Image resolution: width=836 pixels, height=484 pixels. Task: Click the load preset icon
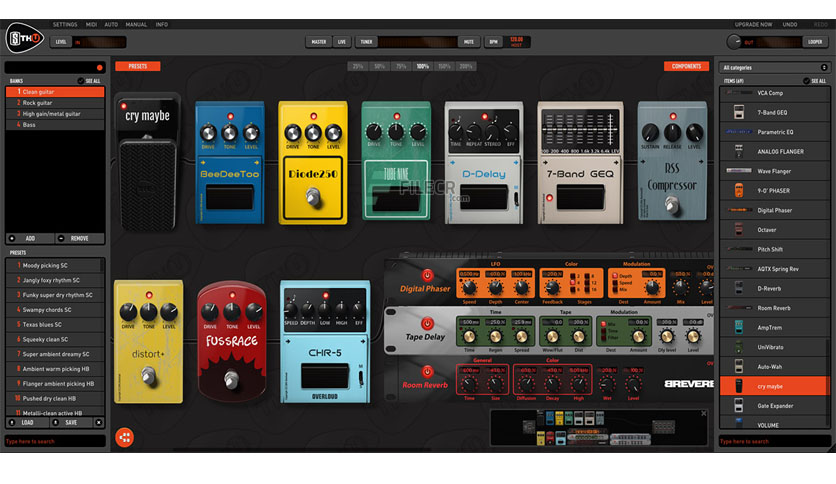(x=12, y=422)
